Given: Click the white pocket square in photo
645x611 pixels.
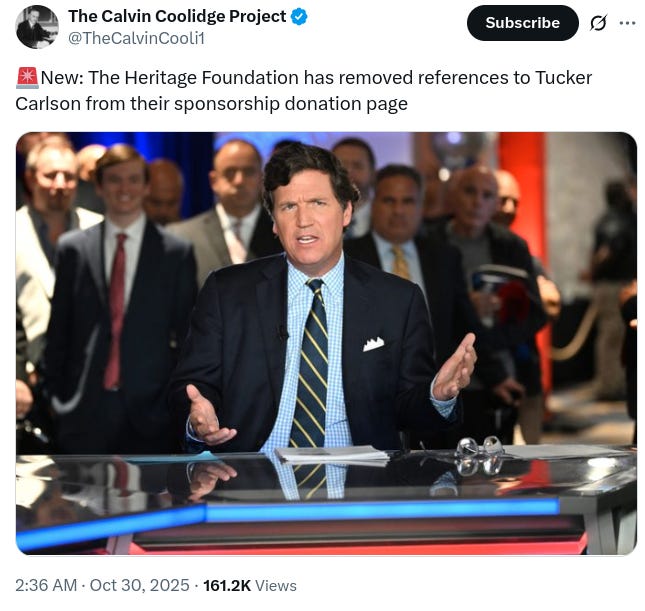Looking at the screenshot, I should pyautogui.click(x=374, y=344).
